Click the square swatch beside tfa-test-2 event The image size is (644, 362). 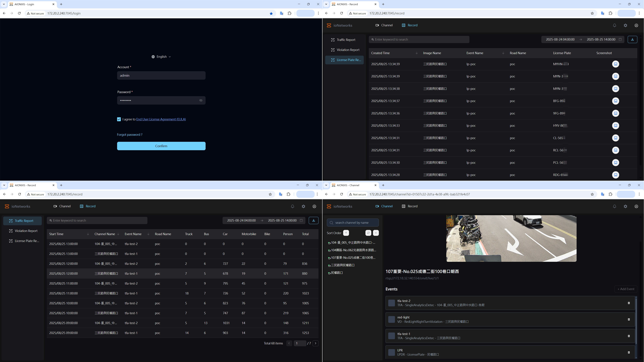point(391,303)
